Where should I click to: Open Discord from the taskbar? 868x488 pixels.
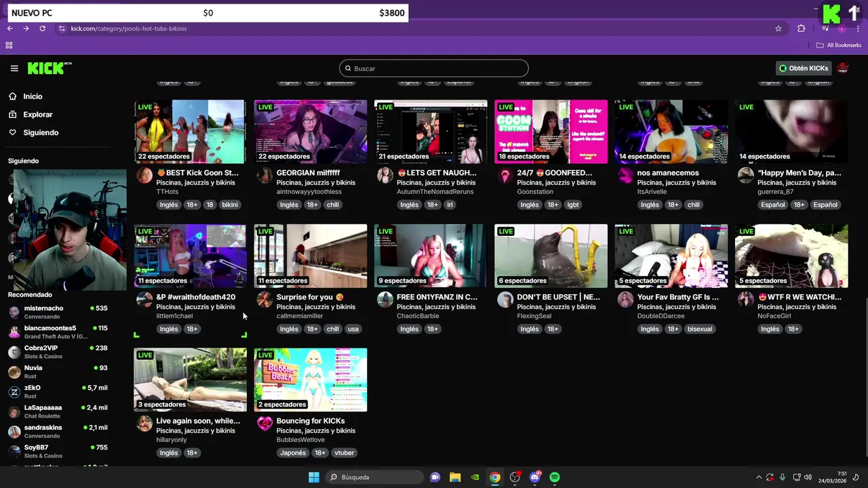click(535, 477)
